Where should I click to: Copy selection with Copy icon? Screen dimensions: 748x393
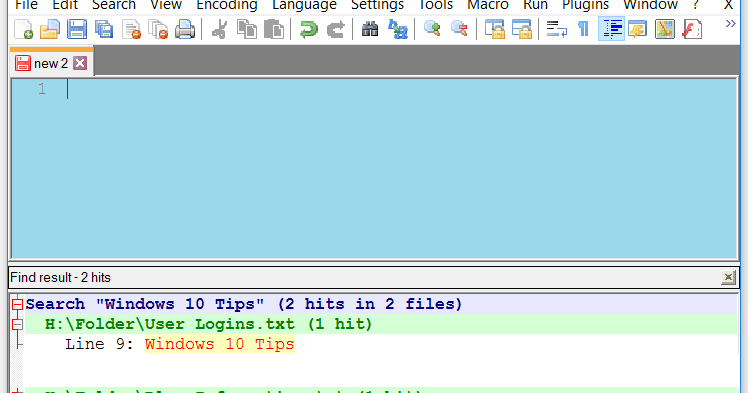click(247, 30)
